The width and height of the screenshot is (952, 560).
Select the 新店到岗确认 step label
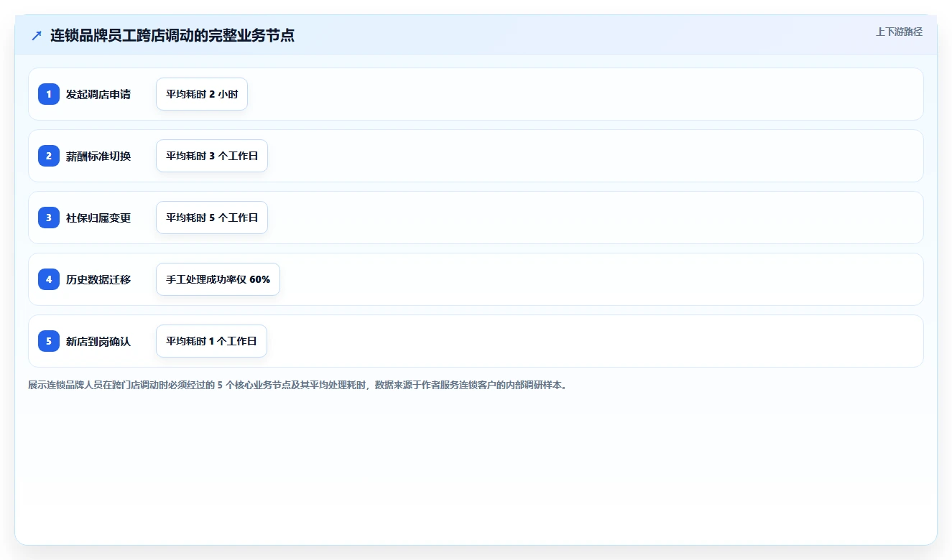coord(98,341)
